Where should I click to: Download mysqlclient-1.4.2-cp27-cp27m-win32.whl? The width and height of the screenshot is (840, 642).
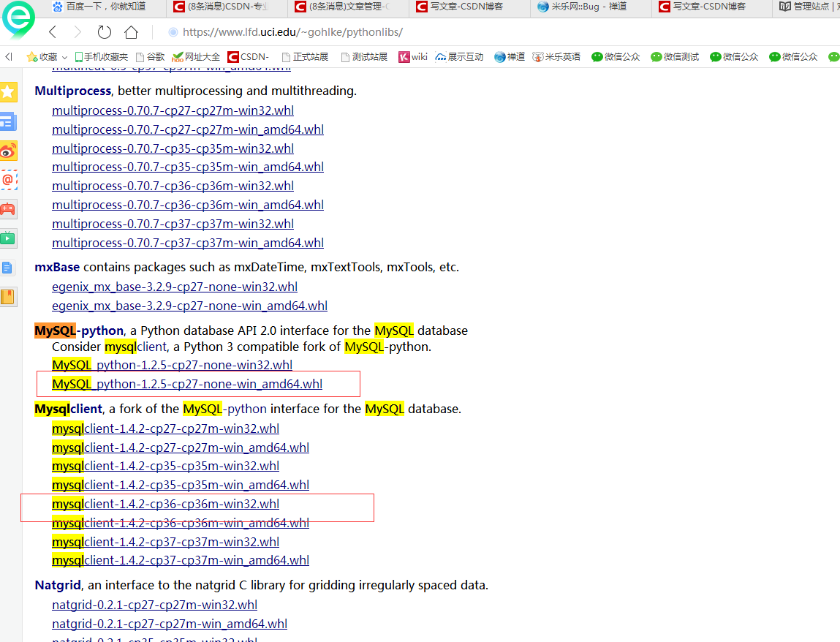tap(165, 428)
